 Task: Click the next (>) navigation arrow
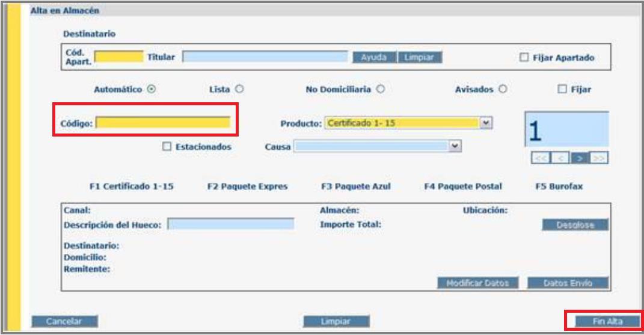(580, 158)
